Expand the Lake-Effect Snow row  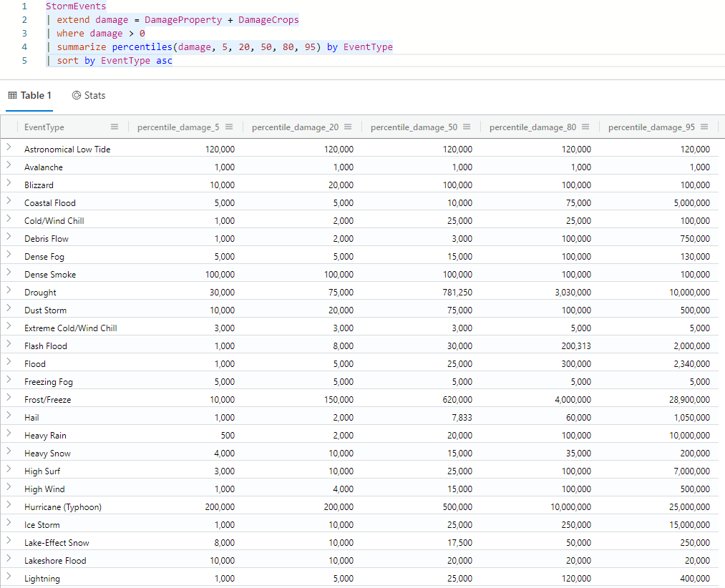[9, 540]
